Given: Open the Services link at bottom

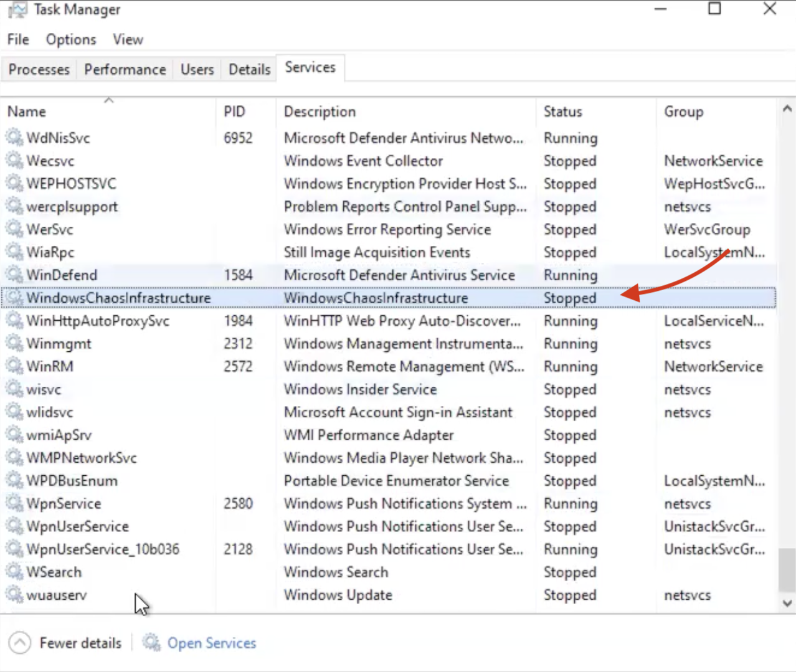Looking at the screenshot, I should click(x=211, y=643).
